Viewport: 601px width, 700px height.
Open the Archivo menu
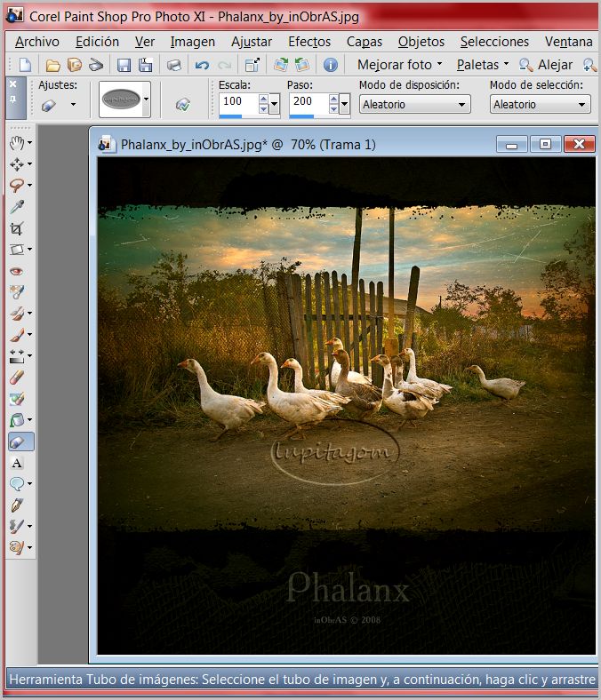37,42
